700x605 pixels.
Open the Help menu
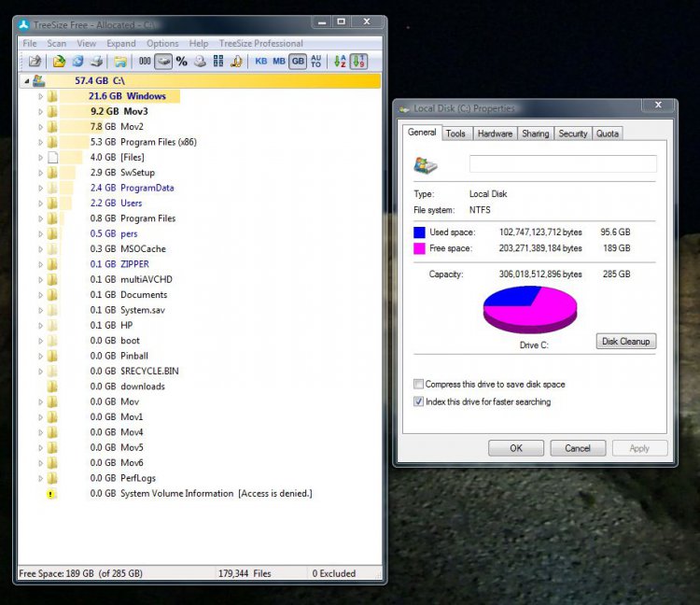(199, 43)
